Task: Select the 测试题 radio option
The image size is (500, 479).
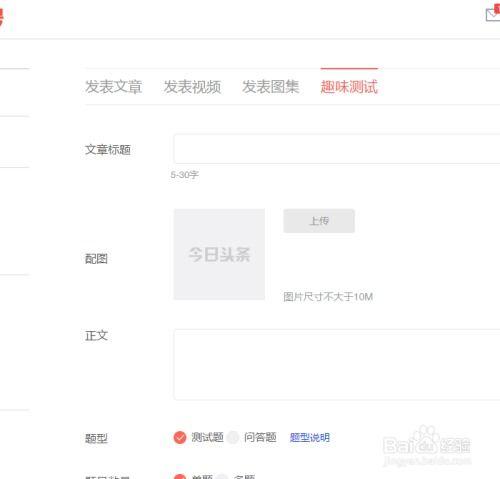Action: click(x=180, y=437)
